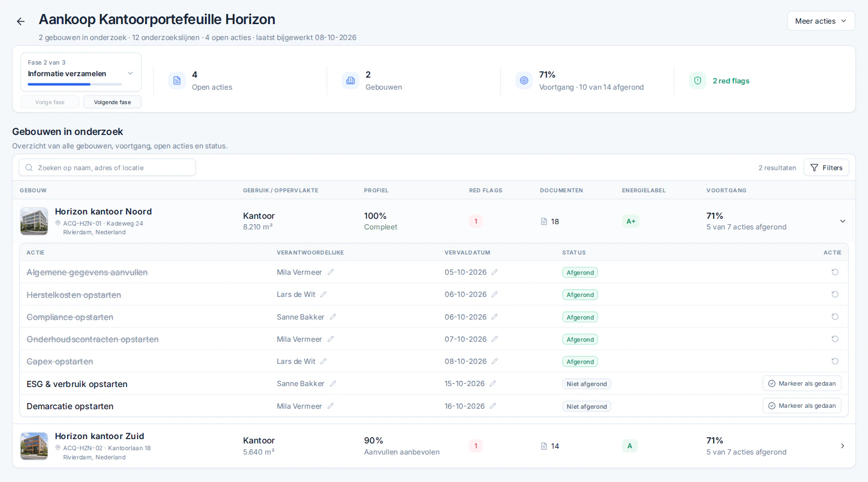Edit due date 06-10-2026 for Herstelkosten opstarten
This screenshot has height=482, width=868.
click(x=495, y=295)
